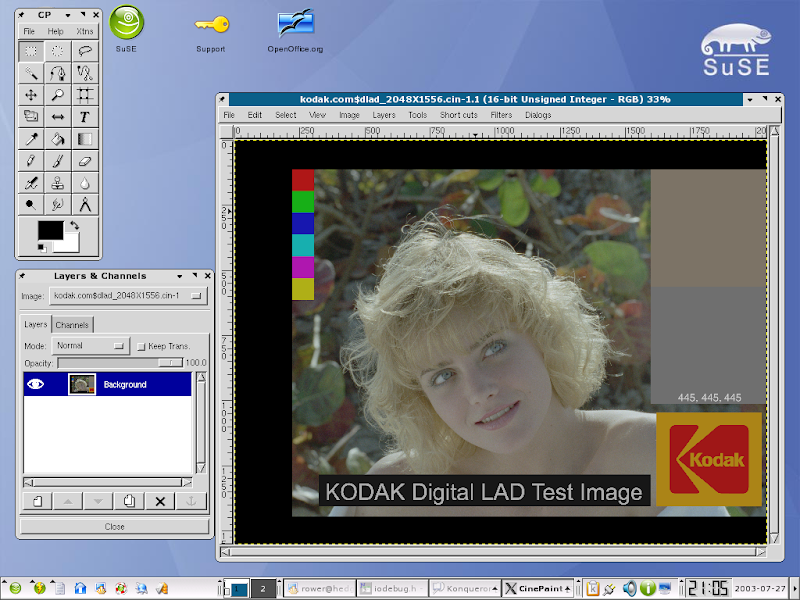Image resolution: width=800 pixels, height=600 pixels.
Task: Select the Eraser tool
Action: [85, 161]
